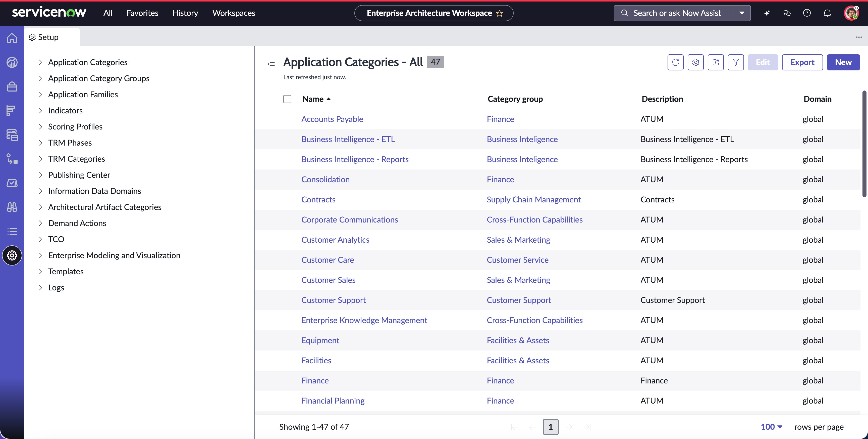Open the Financial Planning record
The height and width of the screenshot is (439, 868).
[x=333, y=401]
